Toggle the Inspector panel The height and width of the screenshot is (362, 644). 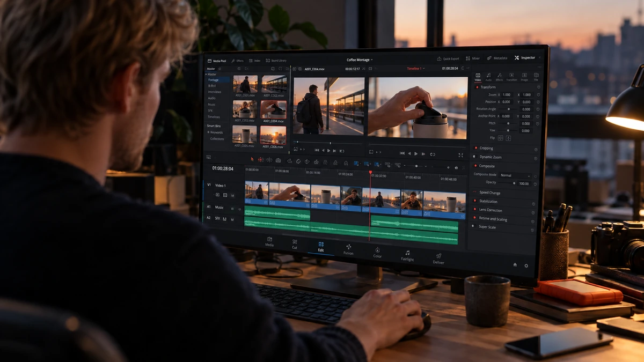525,57
